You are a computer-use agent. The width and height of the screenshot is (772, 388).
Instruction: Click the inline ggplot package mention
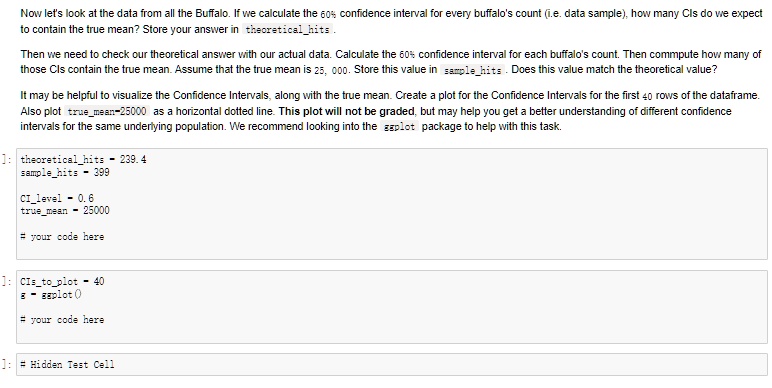(399, 127)
